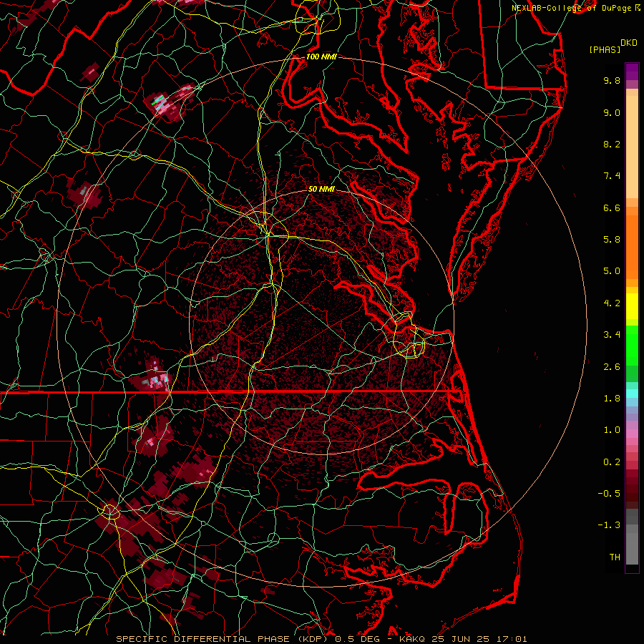Image resolution: width=644 pixels, height=644 pixels.
Task: Click the TH threshold label on the legend
Action: [615, 557]
